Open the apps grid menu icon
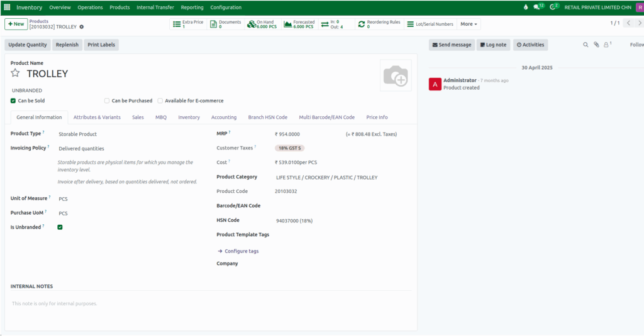Screen dimensions: 644x336 (7, 7)
